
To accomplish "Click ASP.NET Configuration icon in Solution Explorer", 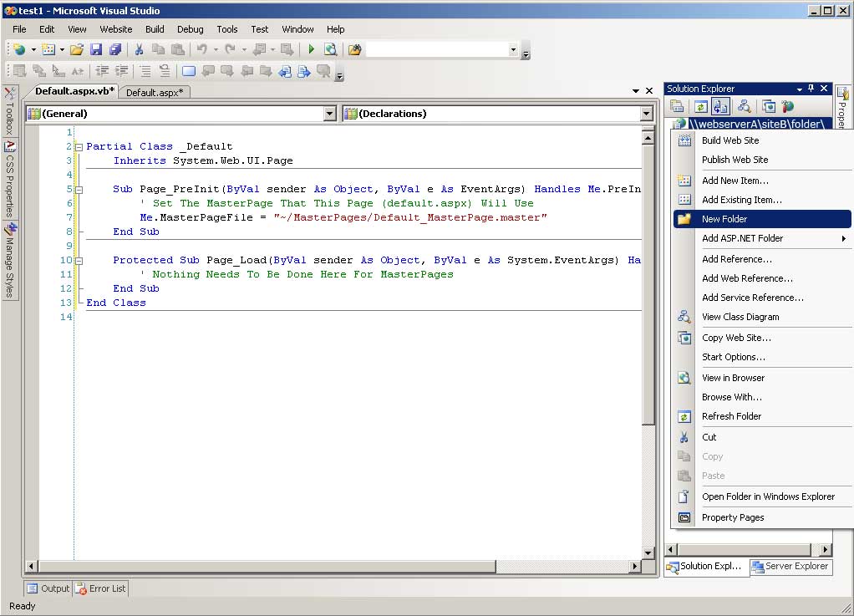I will [787, 106].
